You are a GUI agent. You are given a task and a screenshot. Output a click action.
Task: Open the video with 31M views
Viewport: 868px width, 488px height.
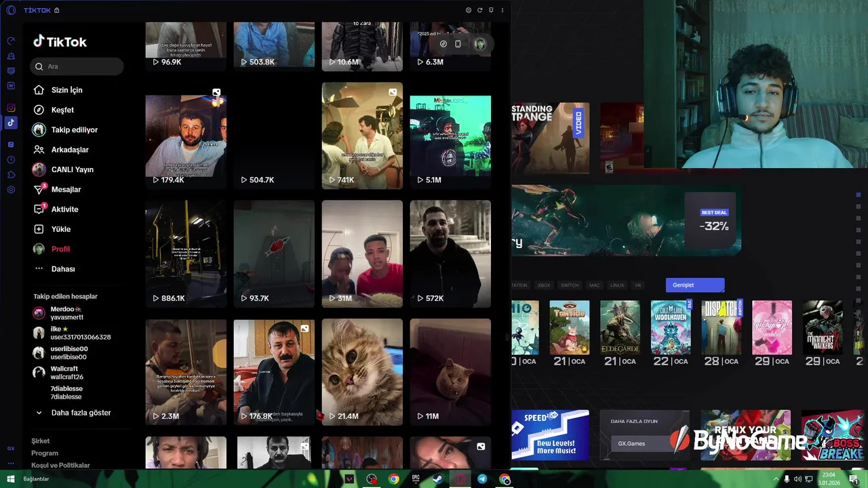click(x=362, y=254)
